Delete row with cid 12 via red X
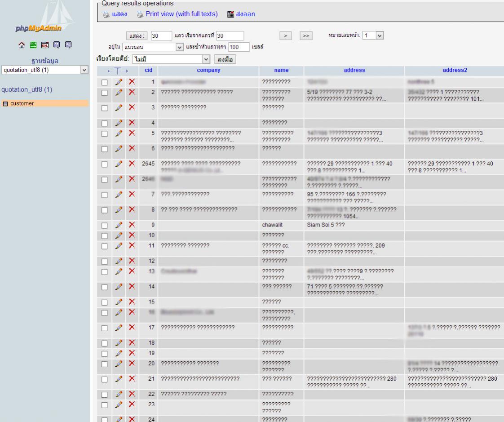 (132, 261)
